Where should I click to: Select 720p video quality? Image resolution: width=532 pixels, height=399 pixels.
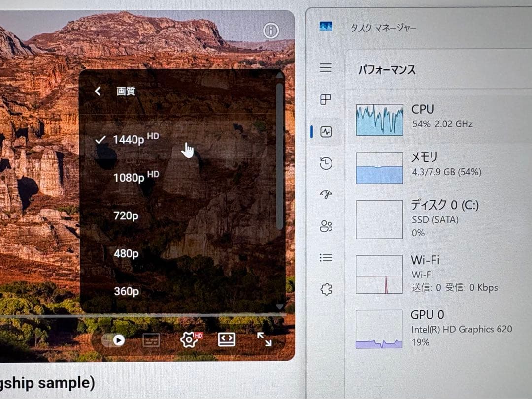126,215
